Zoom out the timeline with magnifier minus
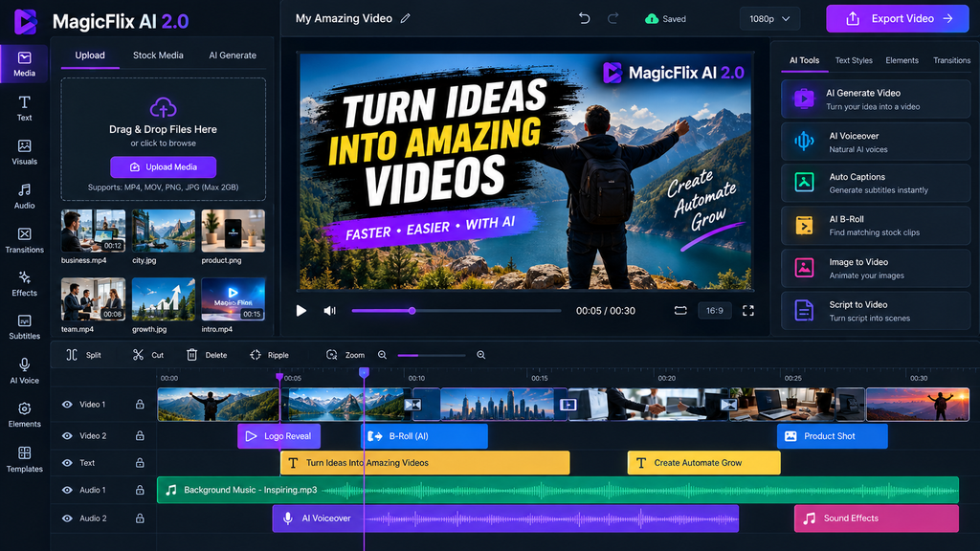Screen dimensions: 980x551 (383, 355)
